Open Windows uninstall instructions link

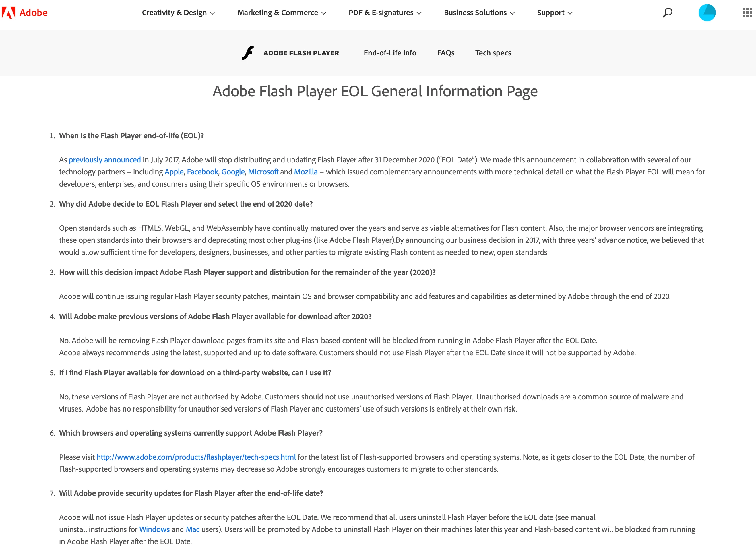[154, 529]
